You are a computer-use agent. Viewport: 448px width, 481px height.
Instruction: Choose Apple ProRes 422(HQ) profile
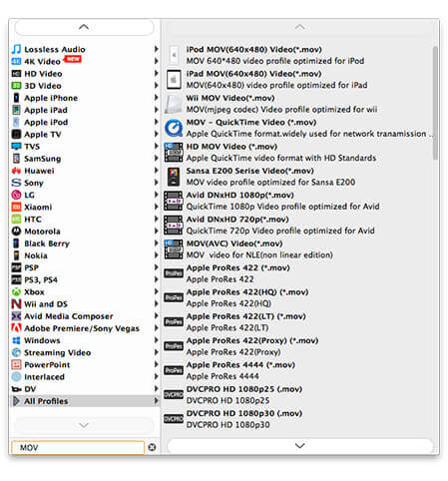[x=297, y=297]
